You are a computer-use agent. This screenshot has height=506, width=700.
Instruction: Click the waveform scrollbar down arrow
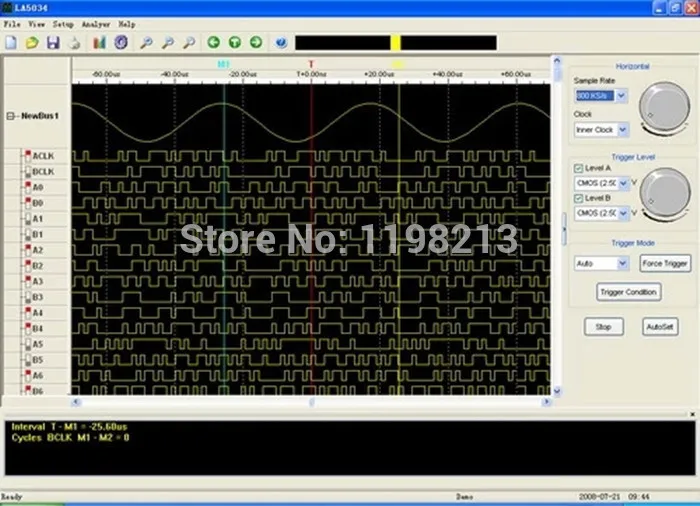[557, 391]
